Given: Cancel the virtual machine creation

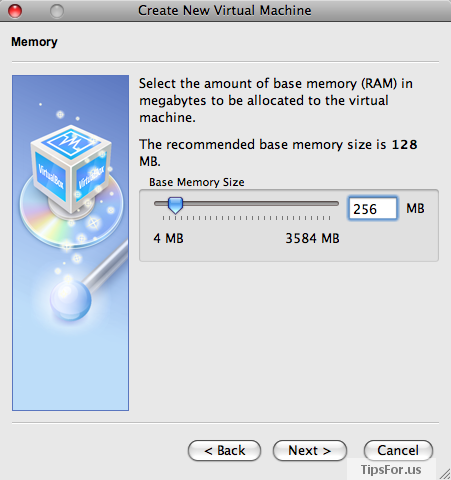Looking at the screenshot, I should [x=398, y=451].
